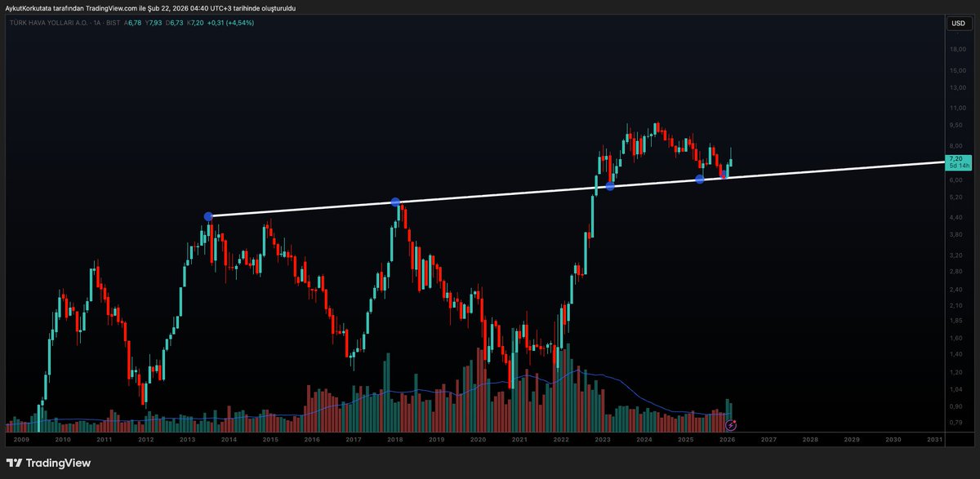This screenshot has width=980, height=479.
Task: Click the 13,00 price axis label
Action: tap(957, 88)
